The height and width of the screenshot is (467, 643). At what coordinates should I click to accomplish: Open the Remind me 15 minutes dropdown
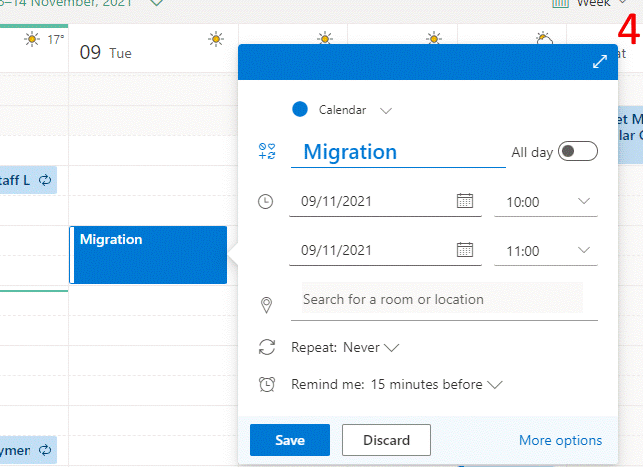[397, 385]
